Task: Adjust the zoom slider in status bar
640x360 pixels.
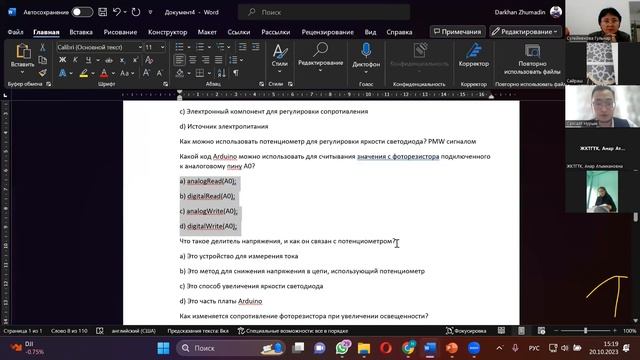Action: pyautogui.click(x=585, y=331)
